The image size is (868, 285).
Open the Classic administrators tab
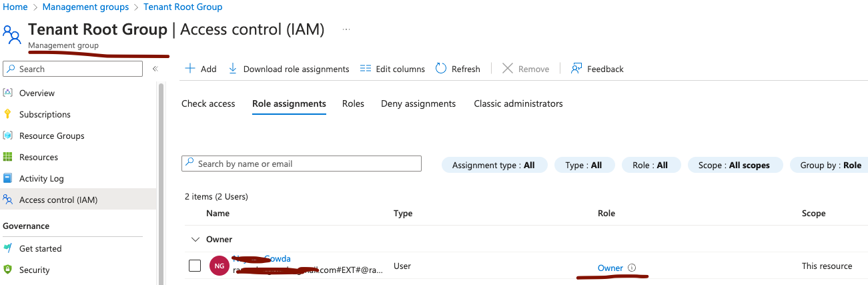pyautogui.click(x=518, y=103)
